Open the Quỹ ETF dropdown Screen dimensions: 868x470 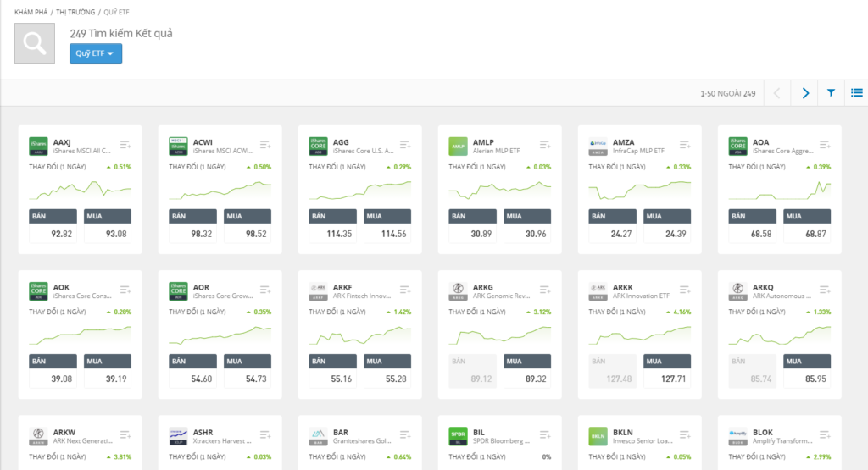tap(96, 53)
